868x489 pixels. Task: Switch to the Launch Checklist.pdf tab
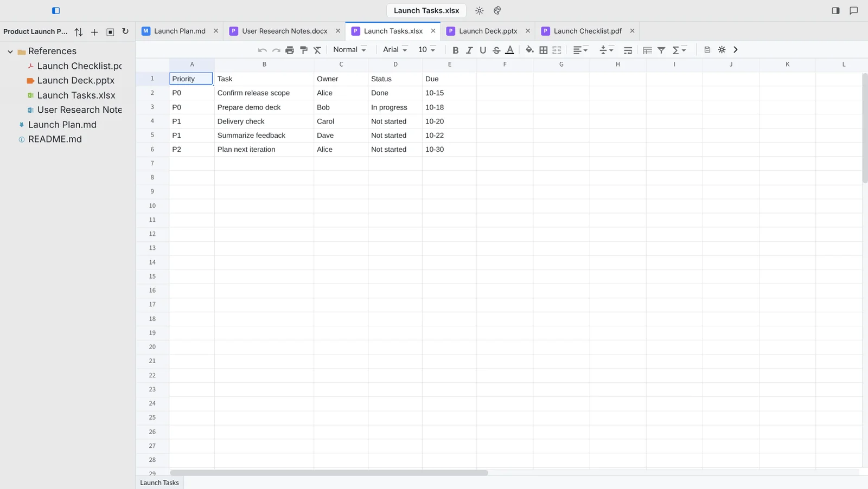(x=588, y=31)
